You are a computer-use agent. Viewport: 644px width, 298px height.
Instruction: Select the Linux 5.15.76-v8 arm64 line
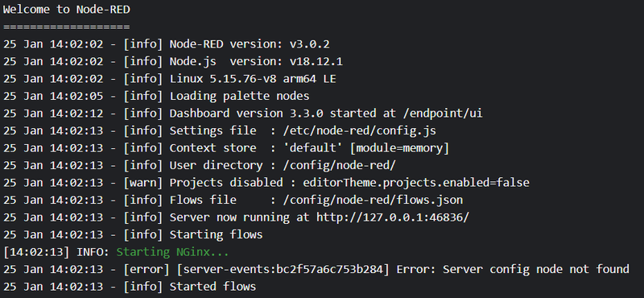coord(170,79)
